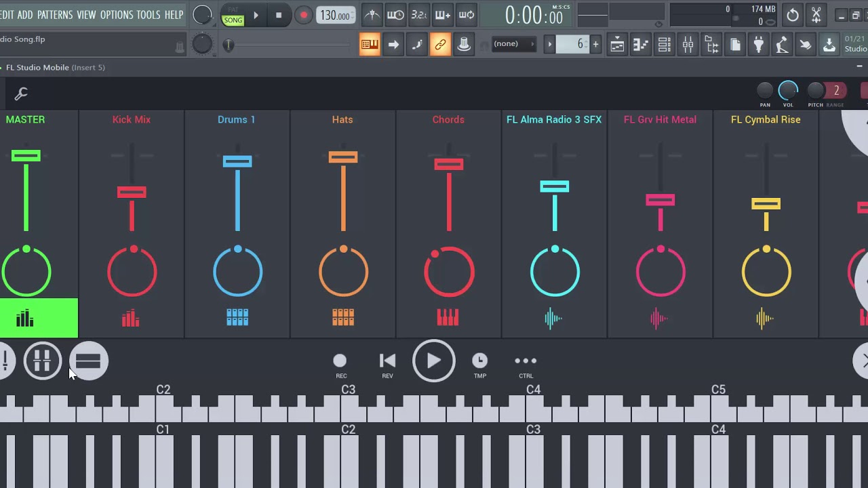The image size is (868, 488).
Task: Toggle countdown before recording
Action: 419,15
